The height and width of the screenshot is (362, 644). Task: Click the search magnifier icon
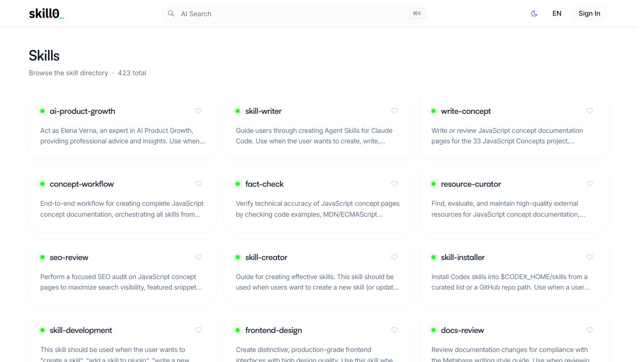(x=171, y=14)
